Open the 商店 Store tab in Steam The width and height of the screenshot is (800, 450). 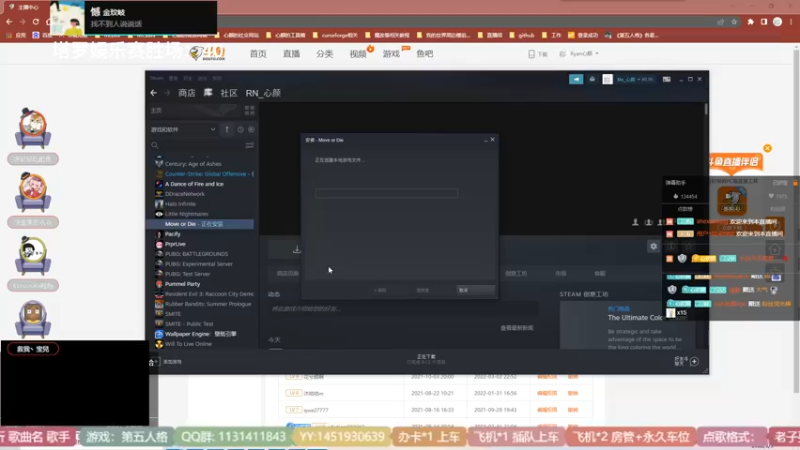pyautogui.click(x=187, y=93)
